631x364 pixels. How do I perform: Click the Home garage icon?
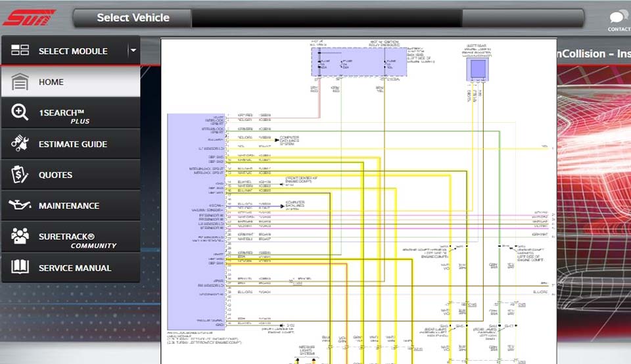click(x=20, y=82)
